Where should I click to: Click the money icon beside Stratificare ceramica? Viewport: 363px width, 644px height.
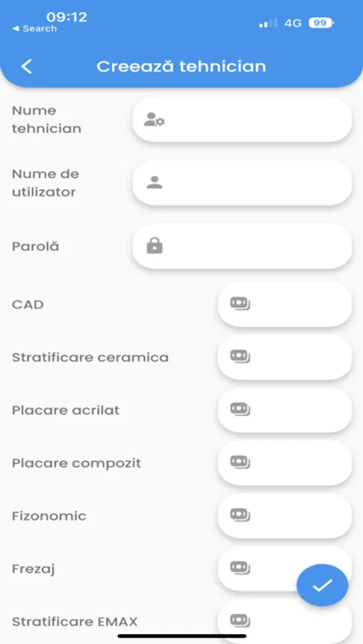click(240, 356)
